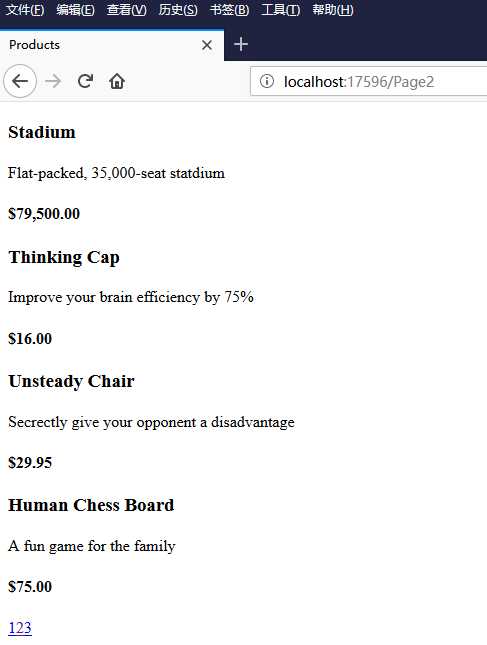Viewport: 487px width, 645px height.
Task: Close the Products tab
Action: click(x=207, y=45)
